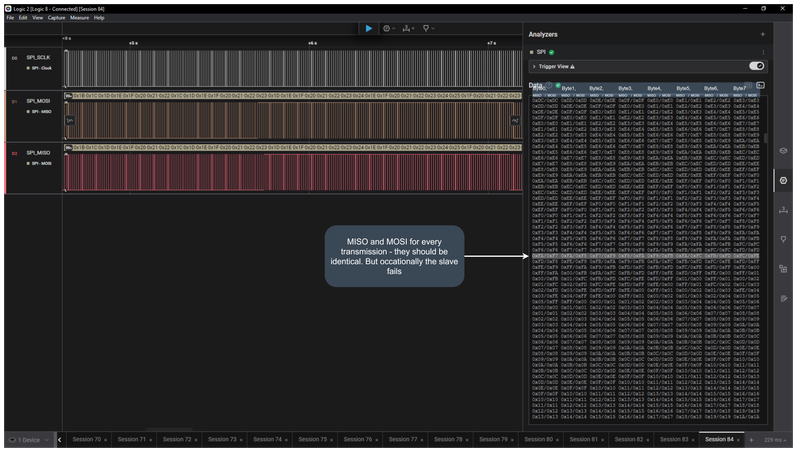The image size is (797, 452).
Task: Select the active Session 84 tab
Action: point(719,439)
